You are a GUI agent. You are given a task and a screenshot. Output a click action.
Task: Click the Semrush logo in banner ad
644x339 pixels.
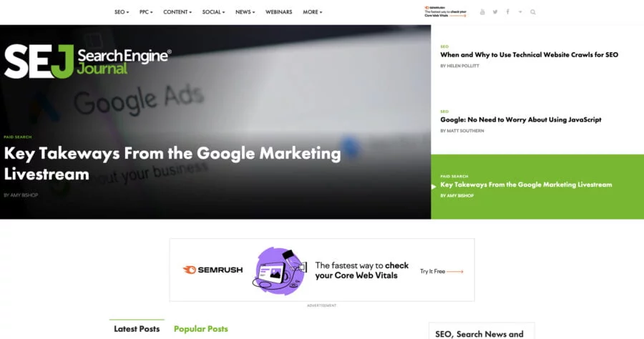coord(213,270)
